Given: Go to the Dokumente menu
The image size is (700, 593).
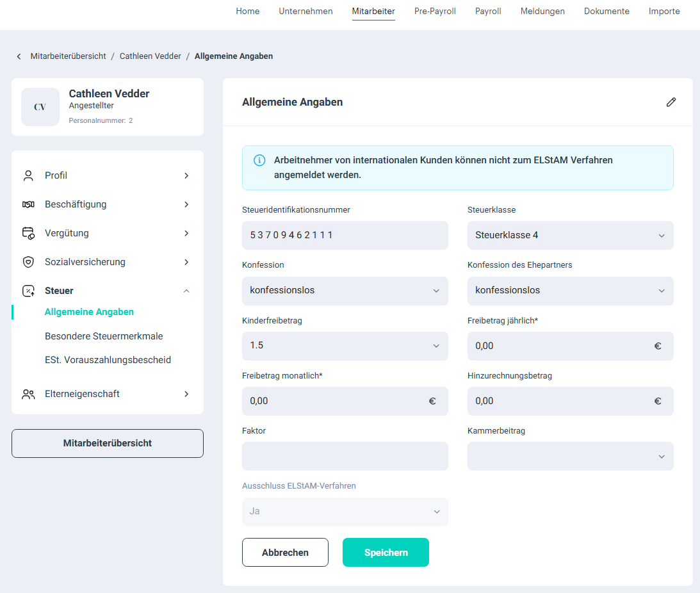Looking at the screenshot, I should click(x=606, y=11).
